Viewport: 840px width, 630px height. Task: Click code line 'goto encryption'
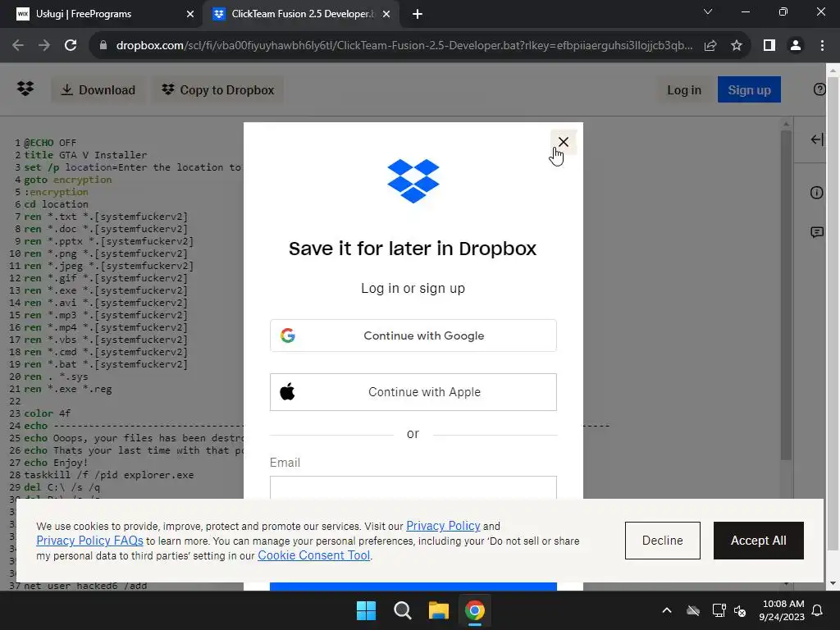tap(67, 180)
